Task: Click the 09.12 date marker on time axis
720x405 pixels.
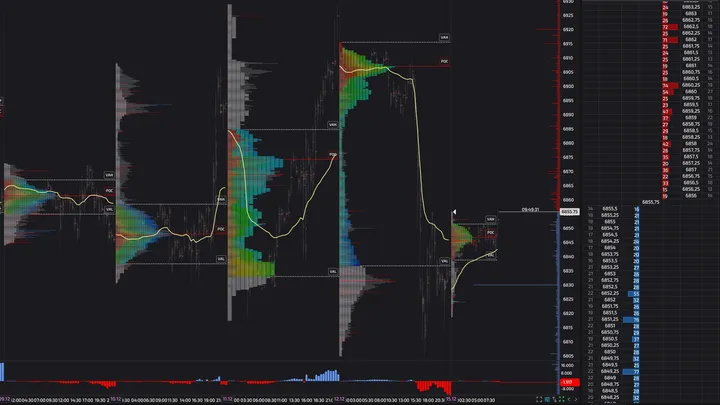Action: (x=5, y=399)
